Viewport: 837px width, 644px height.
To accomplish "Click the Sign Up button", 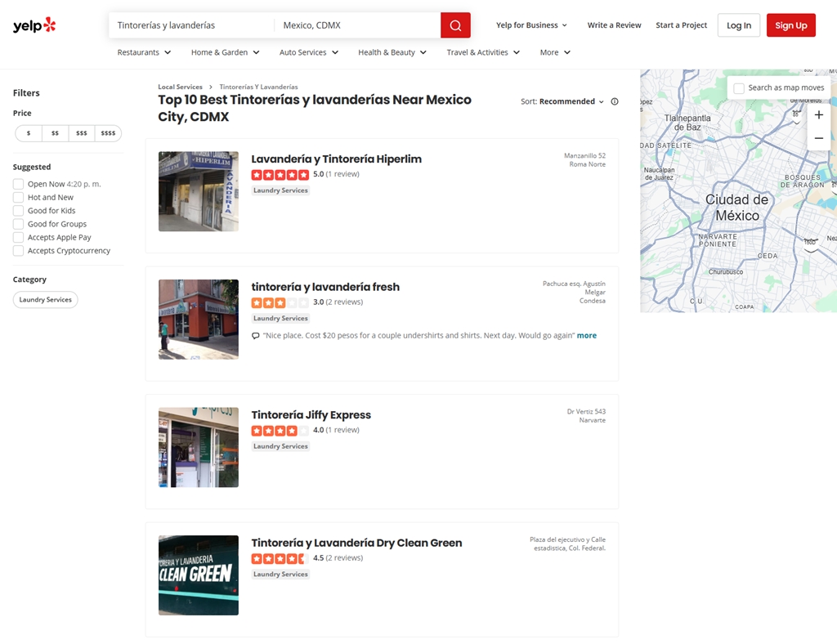I will pyautogui.click(x=790, y=25).
